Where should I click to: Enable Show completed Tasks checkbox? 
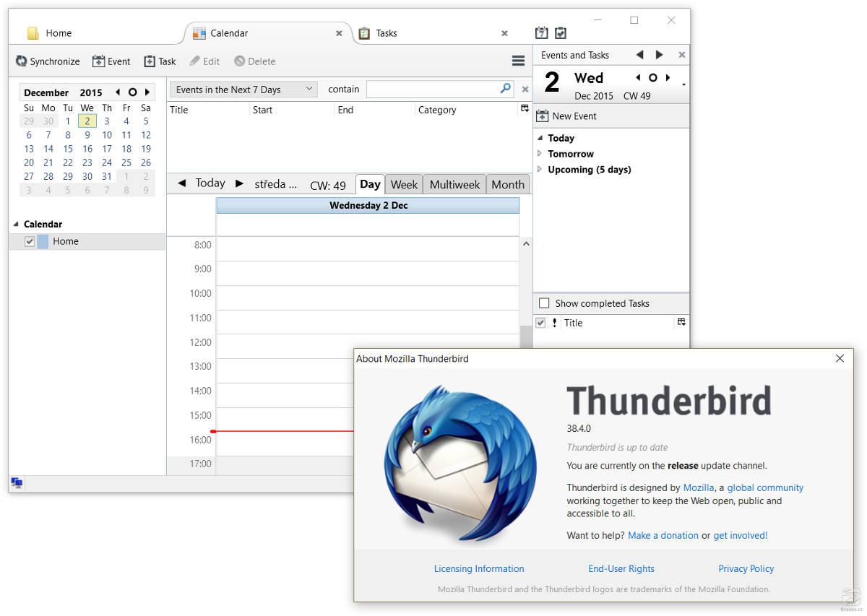coord(544,303)
